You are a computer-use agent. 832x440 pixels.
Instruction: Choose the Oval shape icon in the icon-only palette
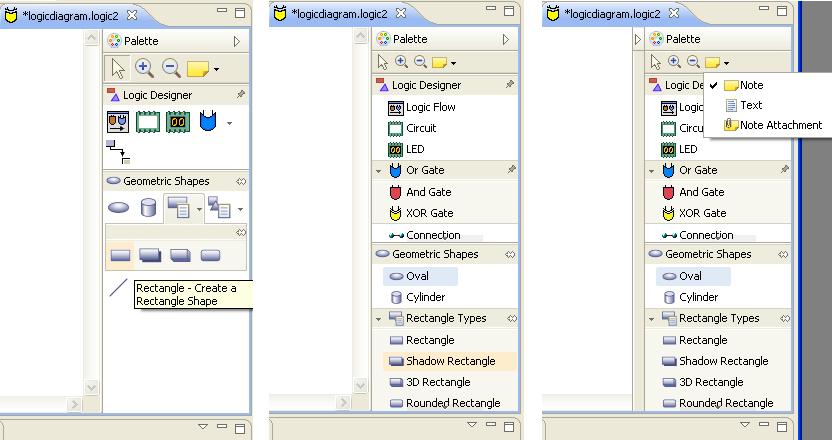click(118, 208)
